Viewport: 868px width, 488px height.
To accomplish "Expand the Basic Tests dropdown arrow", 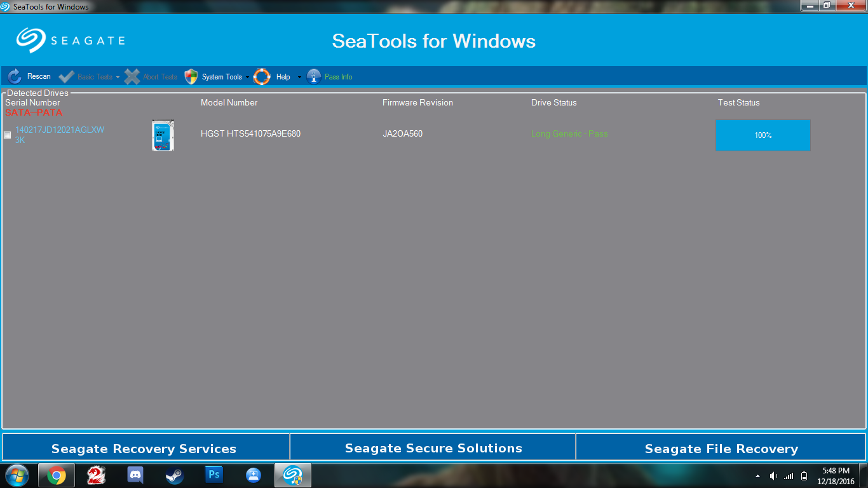I will point(118,78).
